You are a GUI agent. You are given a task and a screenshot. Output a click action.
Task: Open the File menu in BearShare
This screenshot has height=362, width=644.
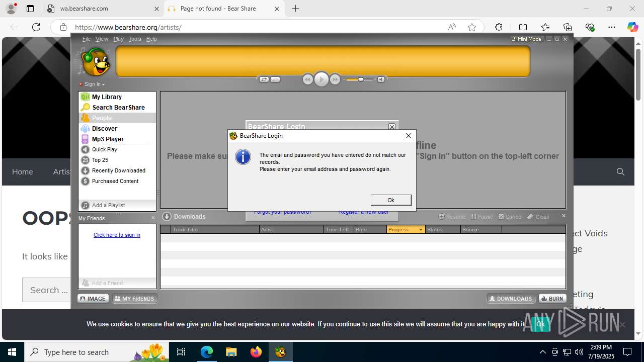(87, 39)
